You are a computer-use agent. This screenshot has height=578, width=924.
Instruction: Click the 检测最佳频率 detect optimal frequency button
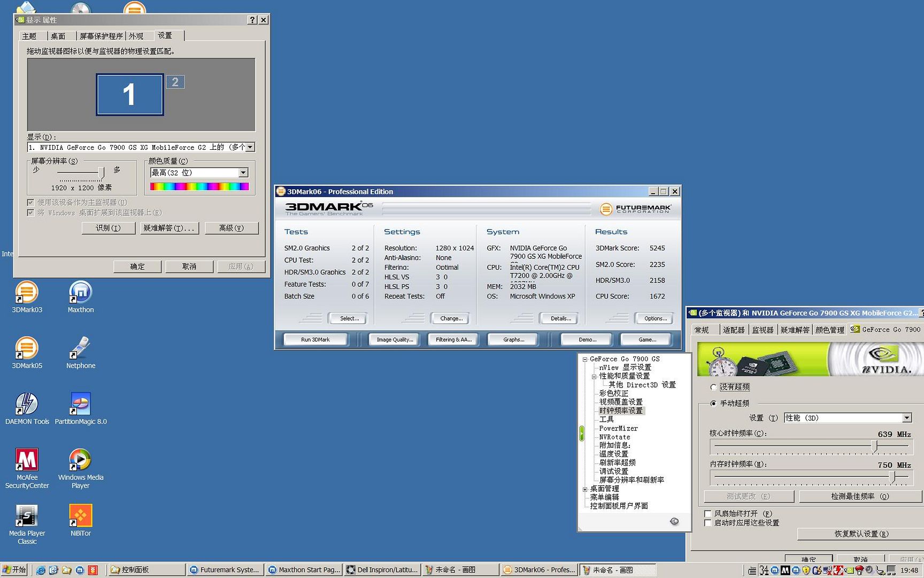pos(859,497)
